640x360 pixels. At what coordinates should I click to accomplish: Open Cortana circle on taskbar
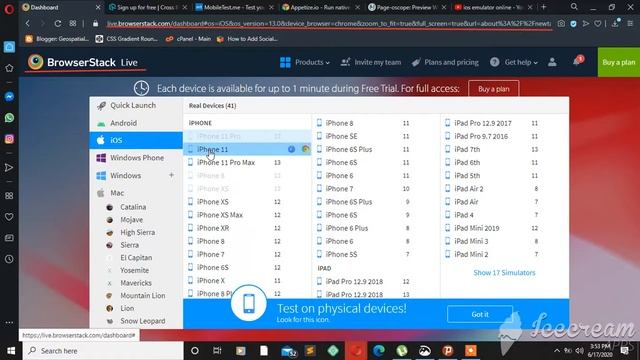pyautogui.click(x=195, y=351)
